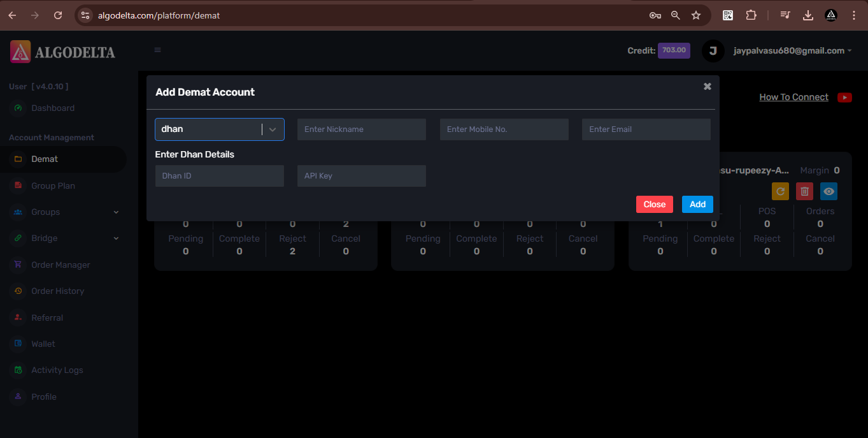Click the Bridge link icon
Viewport: 868px width, 438px height.
tap(18, 238)
